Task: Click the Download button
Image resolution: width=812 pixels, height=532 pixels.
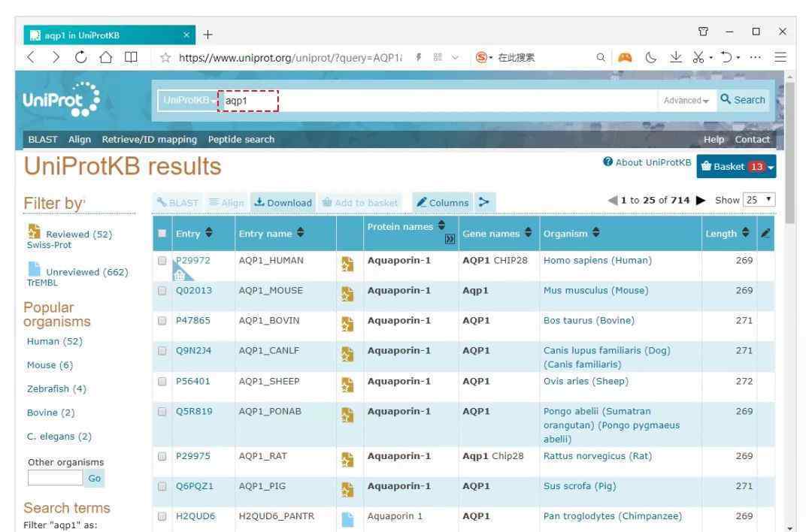Action: 283,202
